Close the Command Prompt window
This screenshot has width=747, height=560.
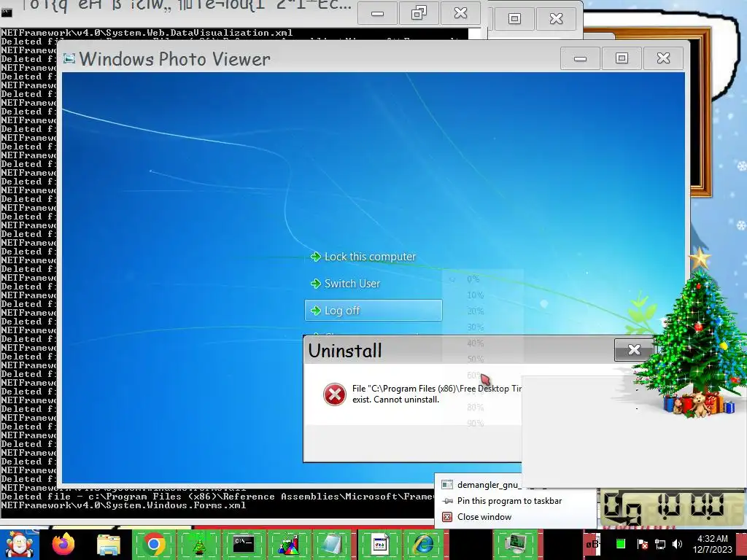coord(461,13)
